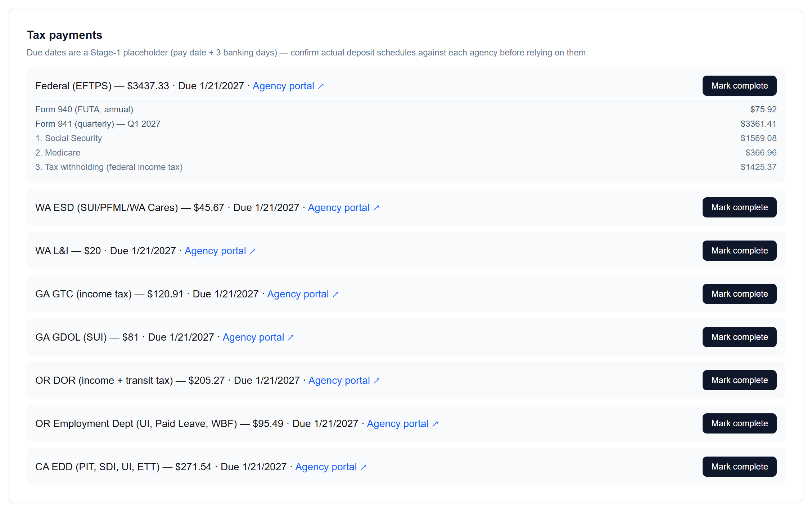Mark the WA ESD payment complete
This screenshot has height=512, width=812.
point(739,207)
